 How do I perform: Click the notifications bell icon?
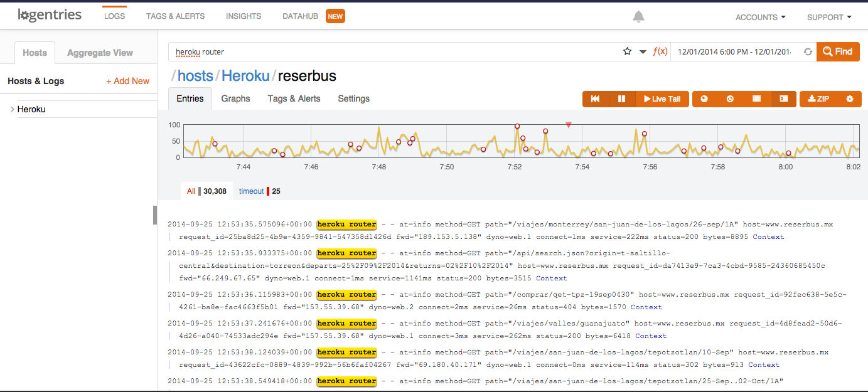click(x=638, y=17)
